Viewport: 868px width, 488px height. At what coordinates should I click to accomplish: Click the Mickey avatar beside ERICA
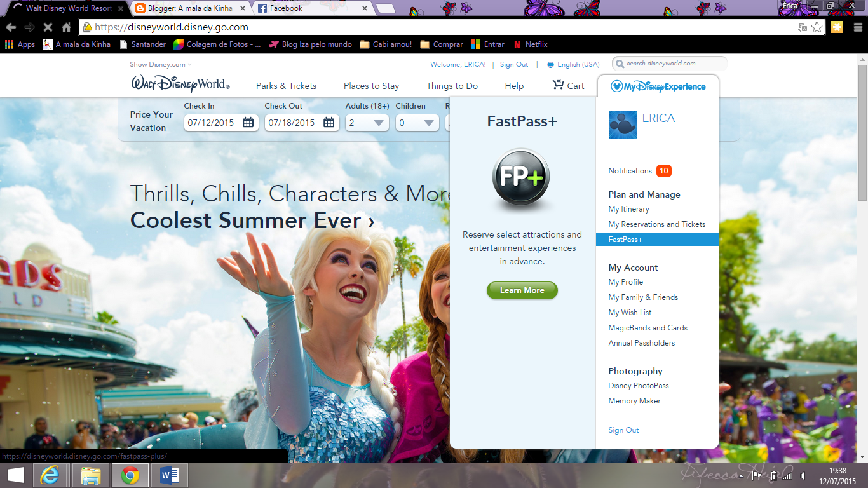click(623, 125)
